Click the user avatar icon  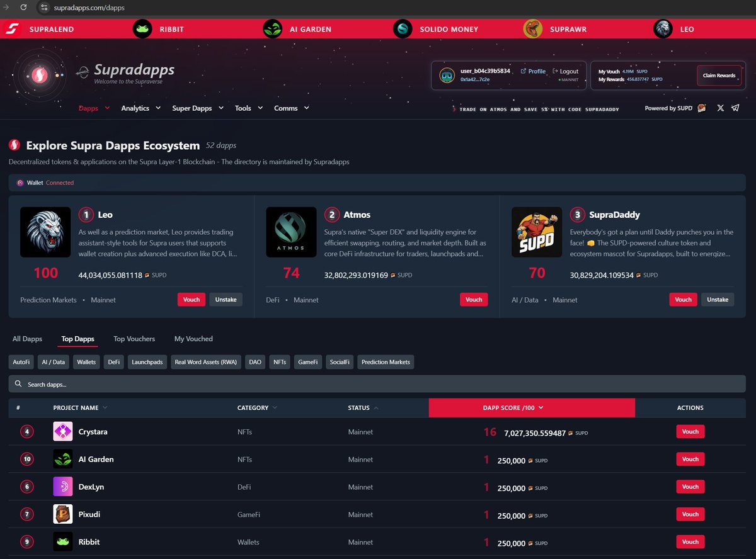click(x=447, y=76)
